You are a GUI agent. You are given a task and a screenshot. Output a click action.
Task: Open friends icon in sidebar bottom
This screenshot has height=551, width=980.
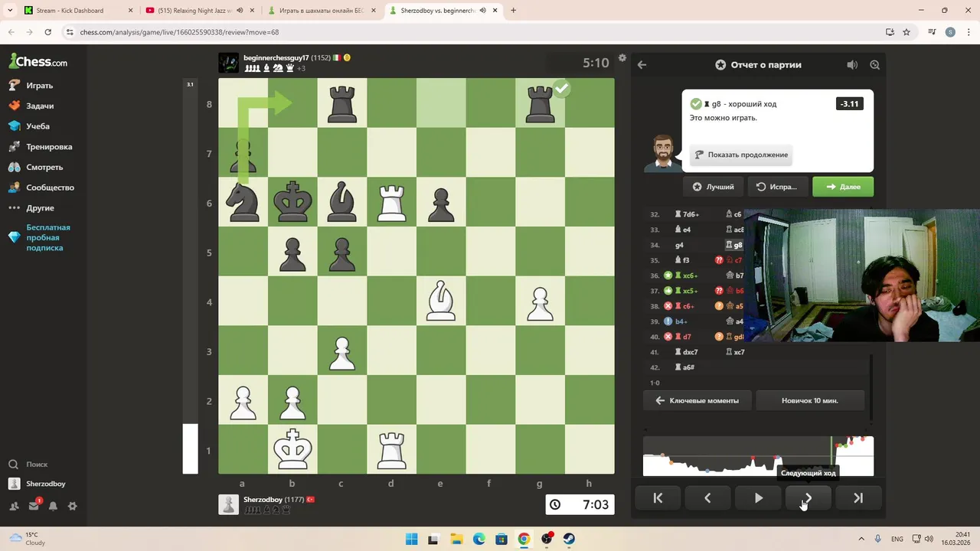[x=14, y=506]
